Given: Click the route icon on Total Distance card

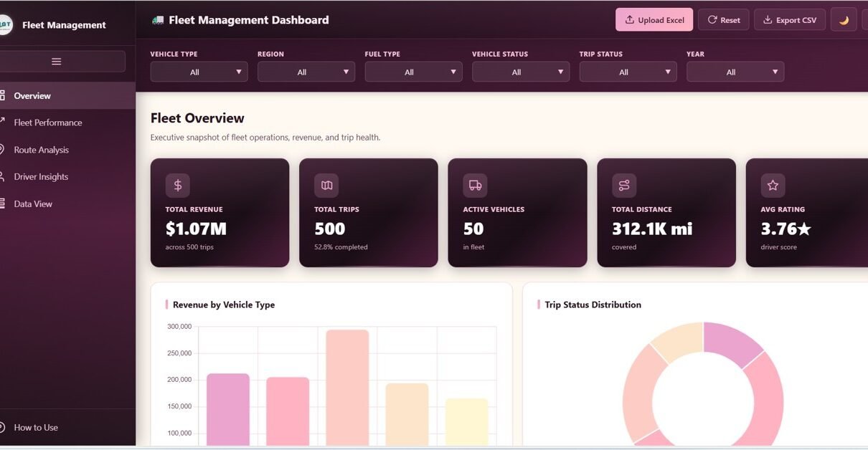Looking at the screenshot, I should pyautogui.click(x=624, y=186).
